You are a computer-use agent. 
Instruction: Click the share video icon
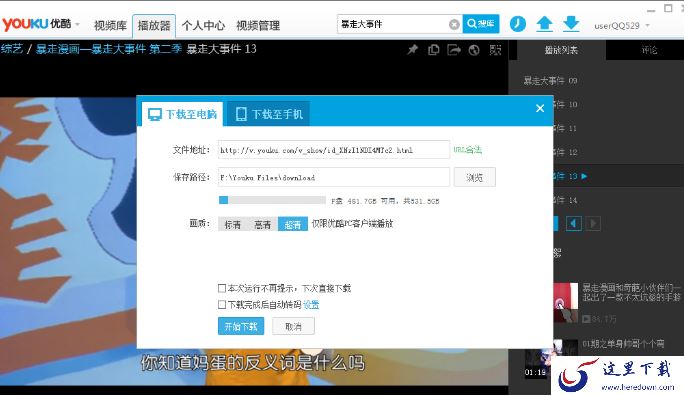[454, 50]
